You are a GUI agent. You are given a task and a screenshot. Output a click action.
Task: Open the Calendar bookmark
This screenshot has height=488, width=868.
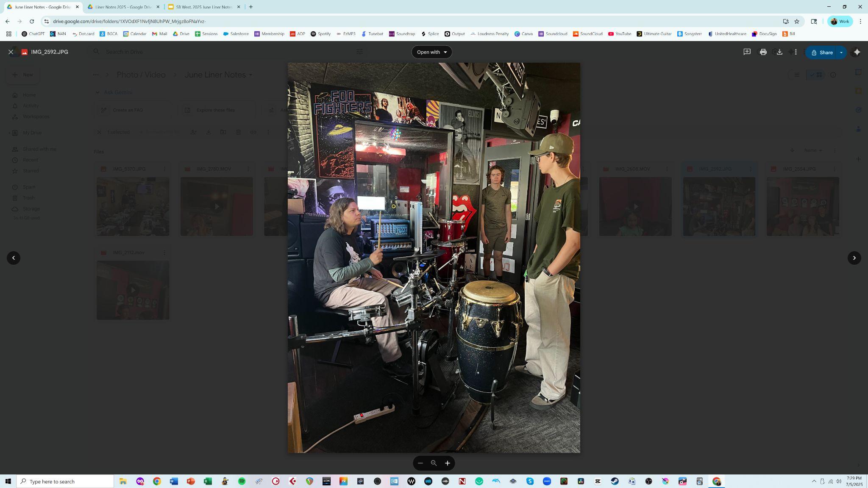click(135, 34)
